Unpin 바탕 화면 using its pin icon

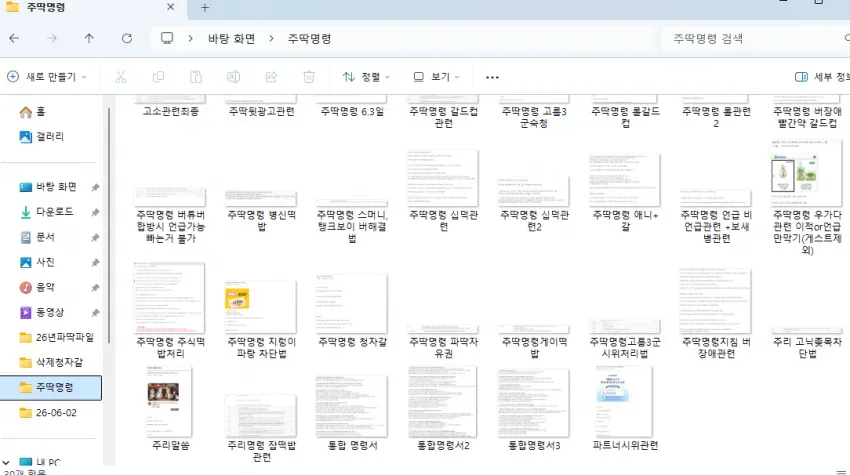95,188
